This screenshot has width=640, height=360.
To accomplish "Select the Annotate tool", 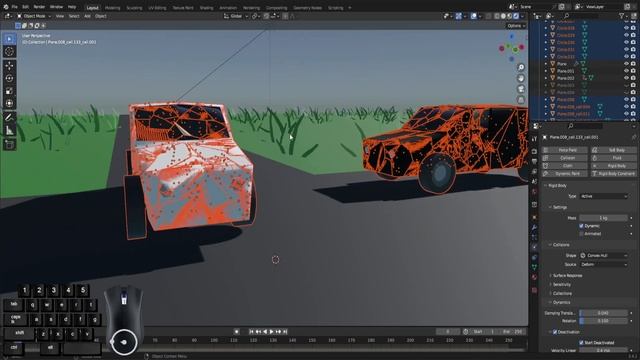I will [x=9, y=118].
